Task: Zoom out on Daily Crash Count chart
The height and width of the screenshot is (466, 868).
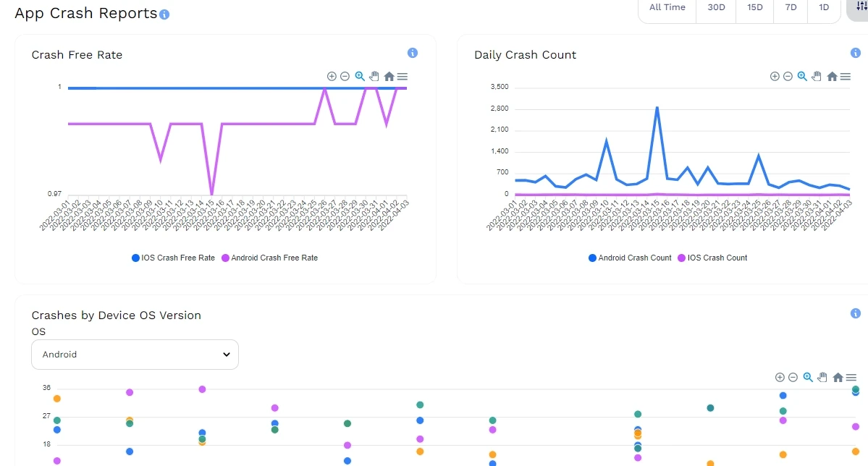Action: (x=788, y=77)
